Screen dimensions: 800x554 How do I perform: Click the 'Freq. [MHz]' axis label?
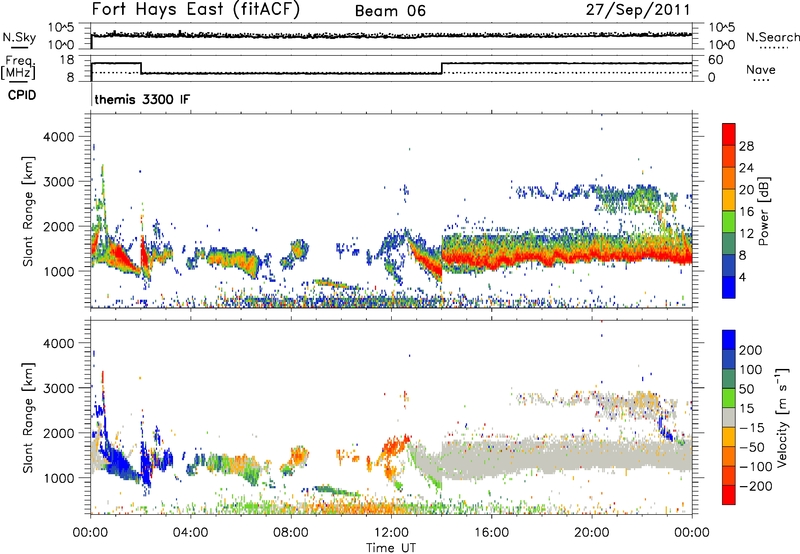tap(19, 68)
